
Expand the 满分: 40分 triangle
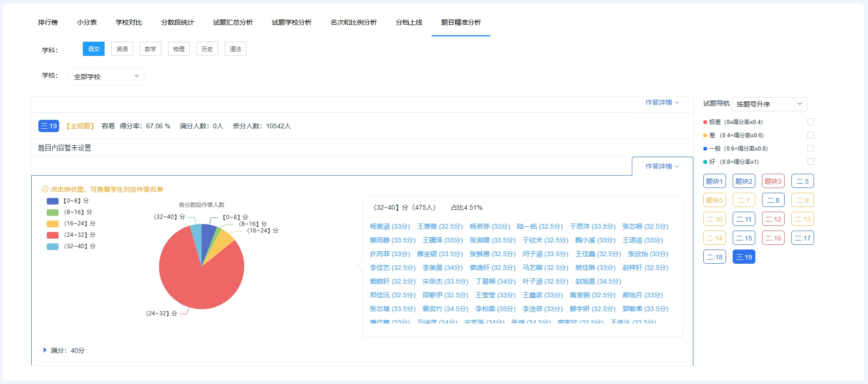pyautogui.click(x=45, y=350)
